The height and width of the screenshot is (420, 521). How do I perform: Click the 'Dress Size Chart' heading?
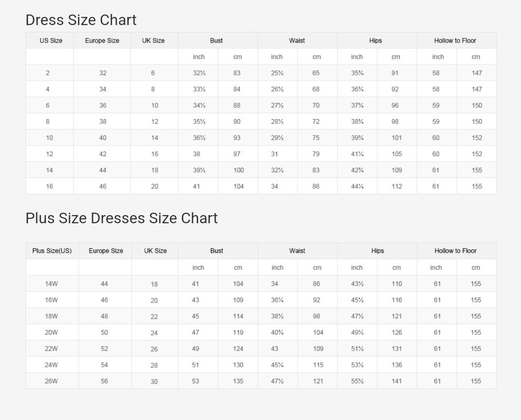[x=81, y=20]
